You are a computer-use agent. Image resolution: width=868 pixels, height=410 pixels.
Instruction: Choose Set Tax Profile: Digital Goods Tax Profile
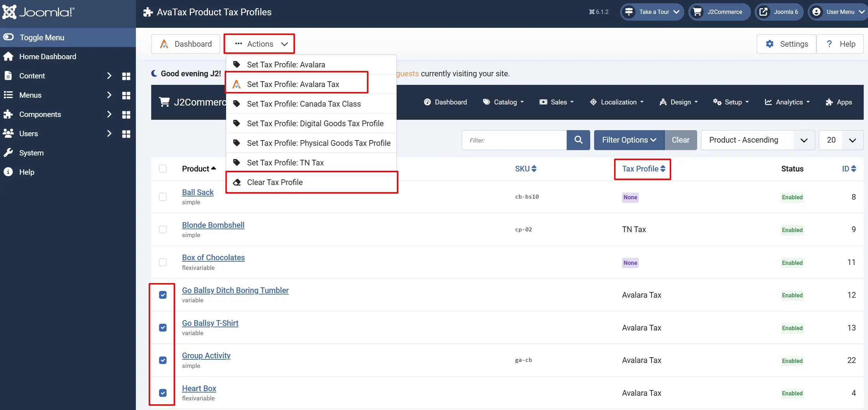[x=311, y=123]
